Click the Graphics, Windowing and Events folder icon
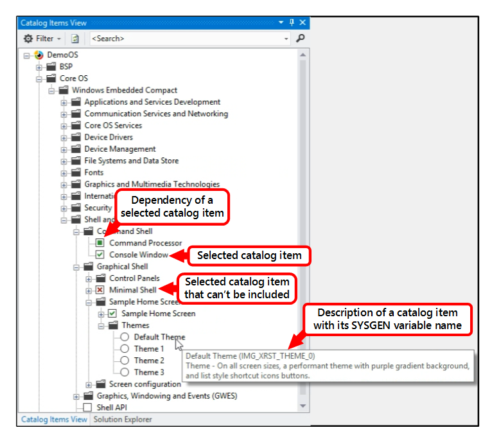Screen dimensions: 483x448 click(89, 396)
